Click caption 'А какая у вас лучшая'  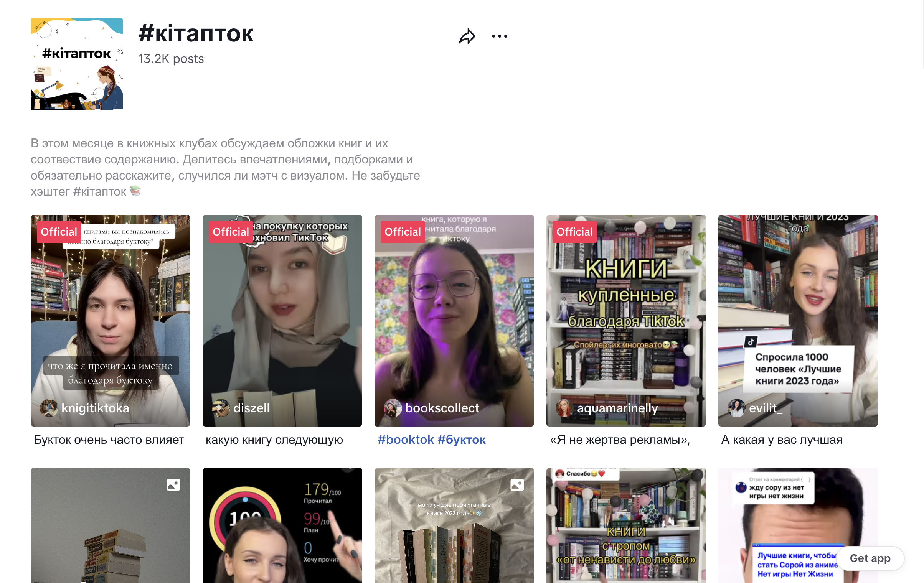pos(782,440)
